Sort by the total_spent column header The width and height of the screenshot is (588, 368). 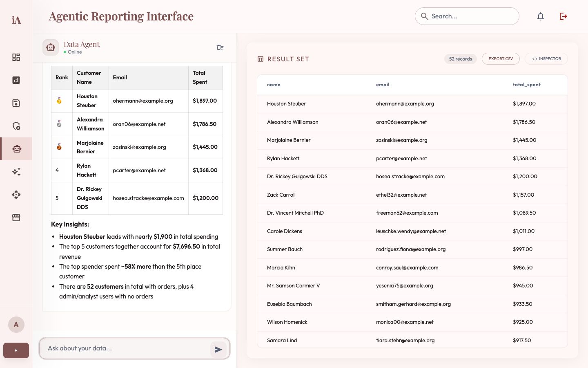coord(526,85)
